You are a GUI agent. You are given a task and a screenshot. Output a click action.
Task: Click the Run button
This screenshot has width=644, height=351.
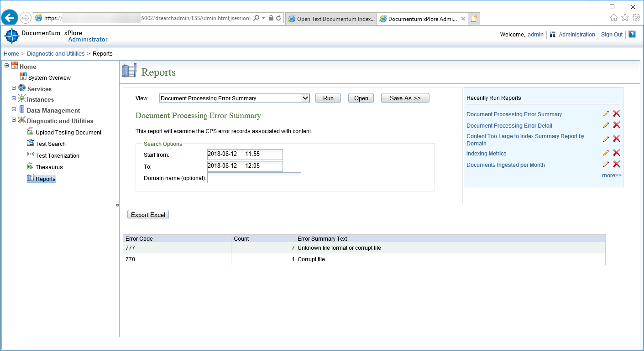pyautogui.click(x=328, y=98)
